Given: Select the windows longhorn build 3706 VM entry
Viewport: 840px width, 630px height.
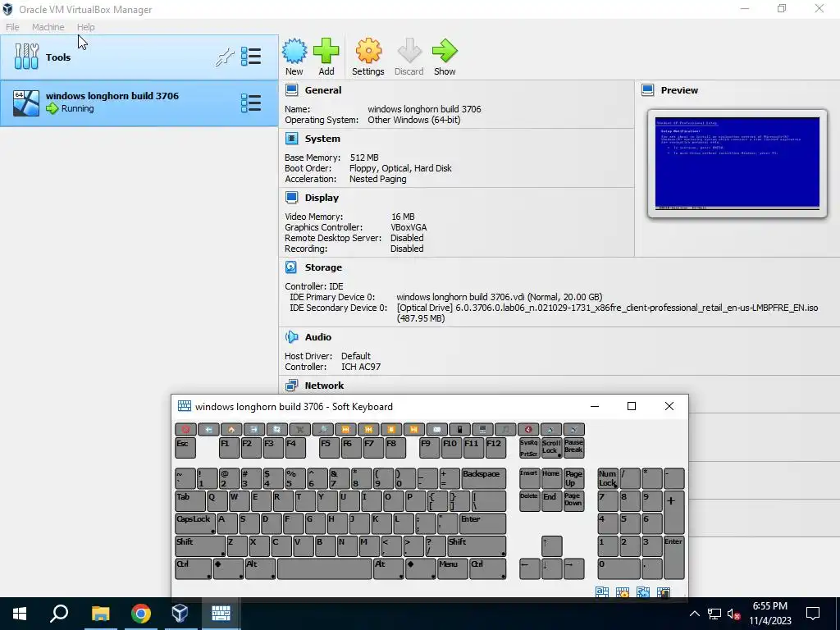Looking at the screenshot, I should pyautogui.click(x=139, y=103).
